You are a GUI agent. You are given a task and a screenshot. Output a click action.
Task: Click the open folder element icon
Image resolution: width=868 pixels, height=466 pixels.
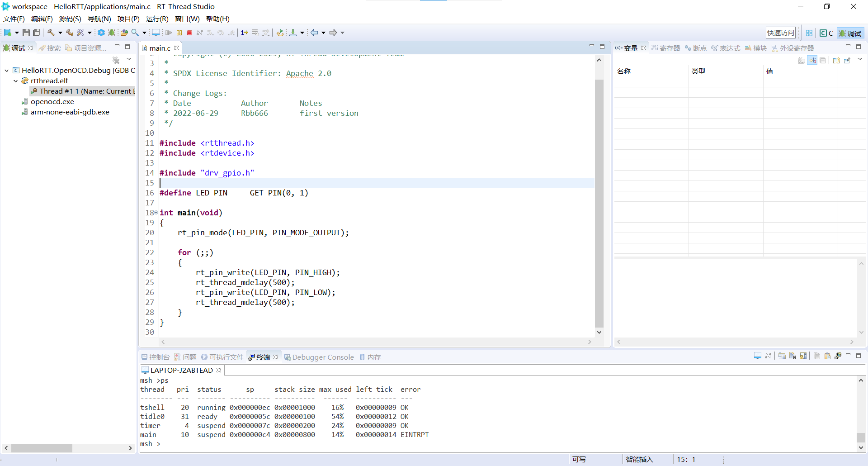click(124, 33)
